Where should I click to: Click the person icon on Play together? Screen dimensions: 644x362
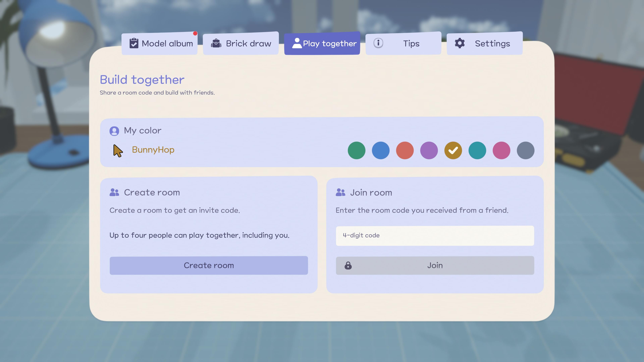[x=297, y=43]
